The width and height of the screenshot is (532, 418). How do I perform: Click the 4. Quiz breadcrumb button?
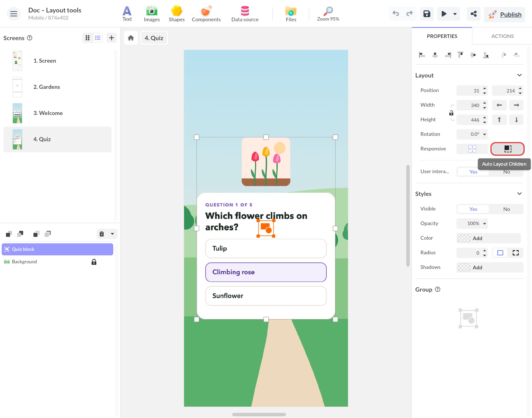pyautogui.click(x=154, y=38)
